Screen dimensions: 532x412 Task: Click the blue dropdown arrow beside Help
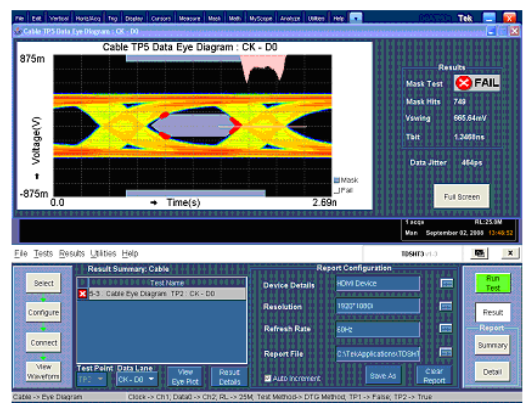[356, 18]
